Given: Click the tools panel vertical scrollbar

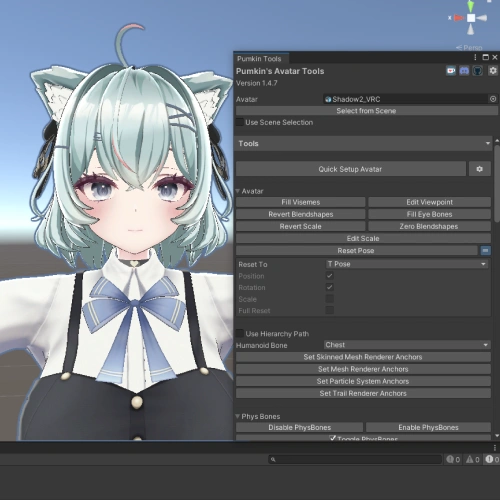Looking at the screenshot, I should pyautogui.click(x=497, y=183).
